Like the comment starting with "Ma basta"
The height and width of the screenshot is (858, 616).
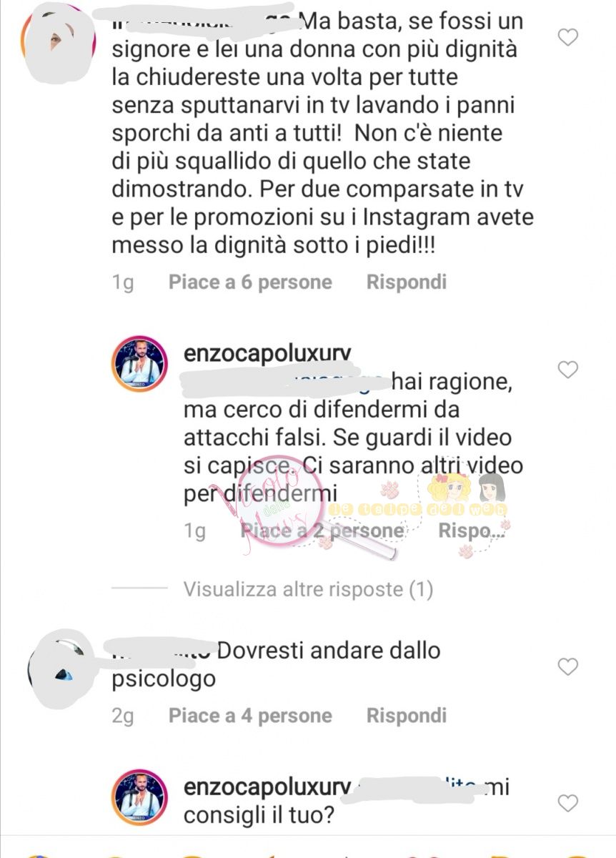point(567,37)
